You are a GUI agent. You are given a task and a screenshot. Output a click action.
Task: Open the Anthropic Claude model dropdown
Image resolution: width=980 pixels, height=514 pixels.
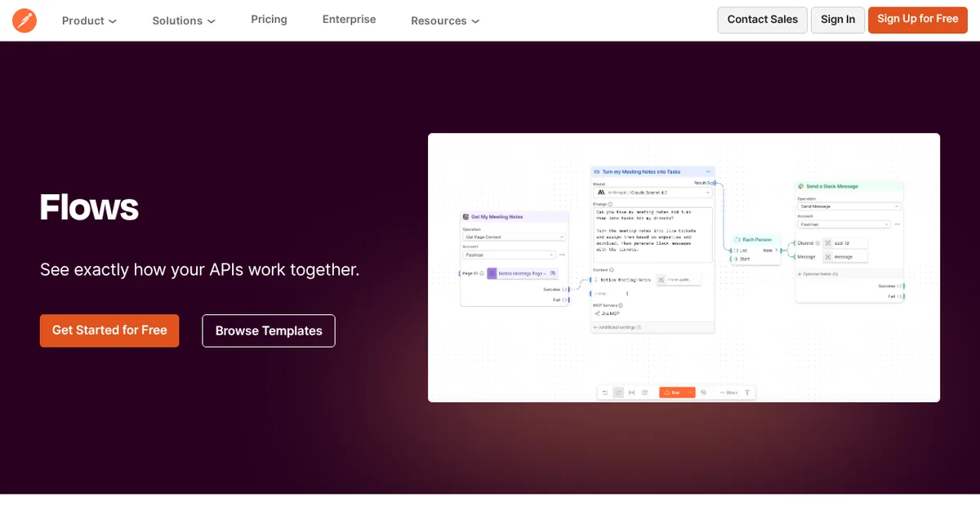click(x=653, y=193)
